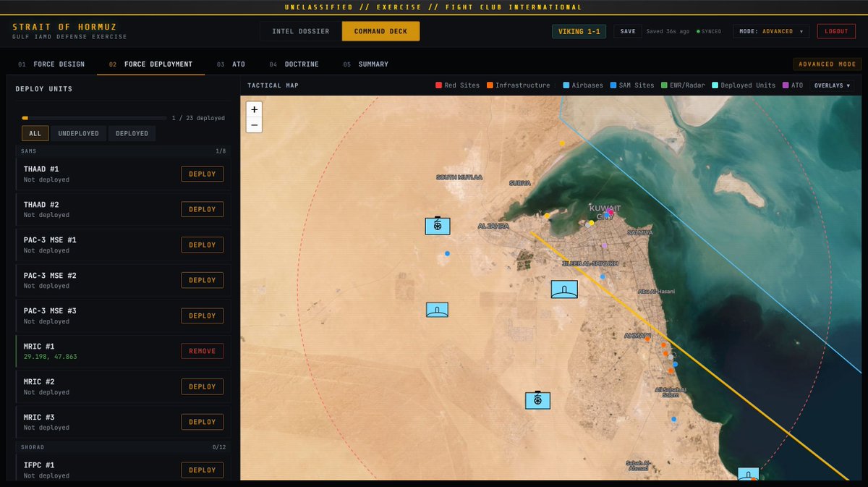
Task: Open the Overlays dropdown
Action: [831, 85]
